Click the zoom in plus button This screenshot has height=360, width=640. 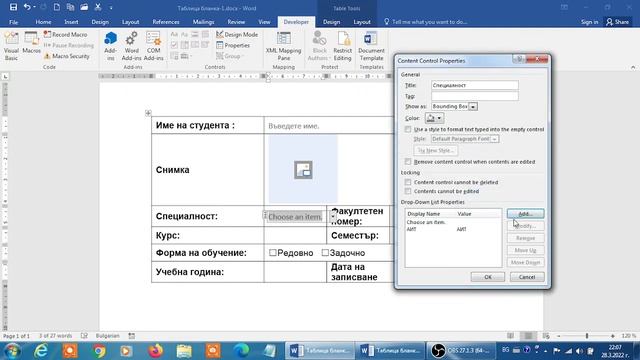tap(613, 336)
